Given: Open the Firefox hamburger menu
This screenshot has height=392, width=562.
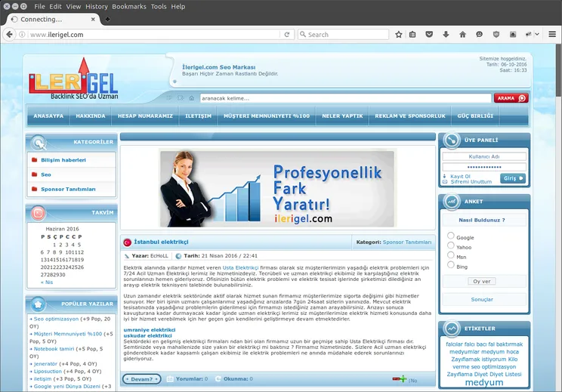Looking at the screenshot, I should (551, 35).
